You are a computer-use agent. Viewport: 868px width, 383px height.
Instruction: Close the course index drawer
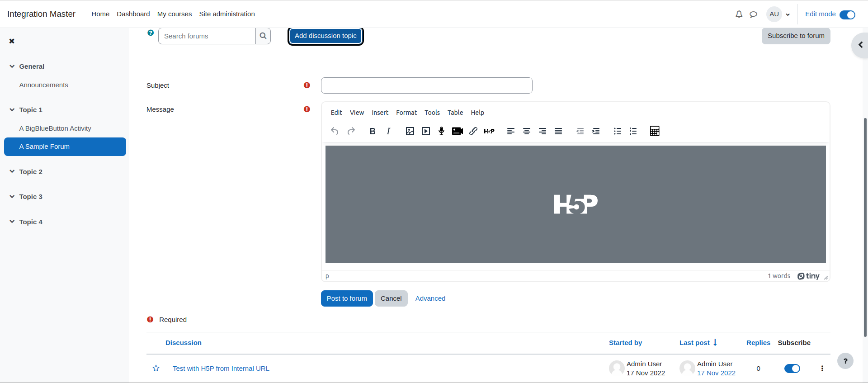(x=12, y=41)
